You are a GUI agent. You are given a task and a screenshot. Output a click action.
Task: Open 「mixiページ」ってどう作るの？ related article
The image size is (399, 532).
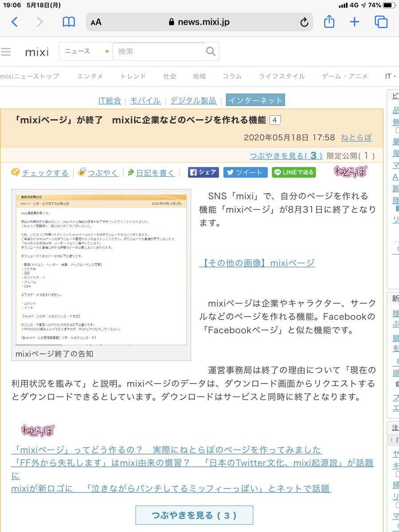point(167,450)
